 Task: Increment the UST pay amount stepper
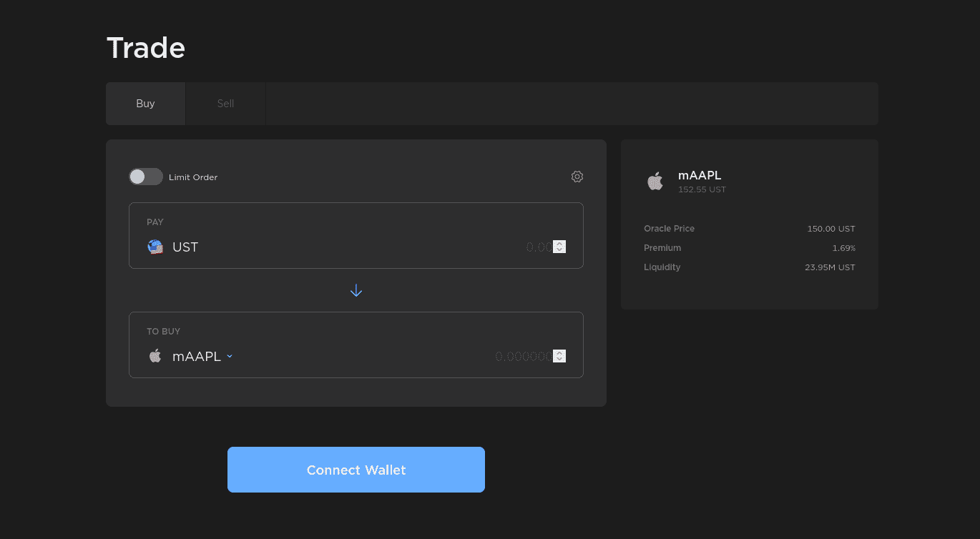(559, 244)
